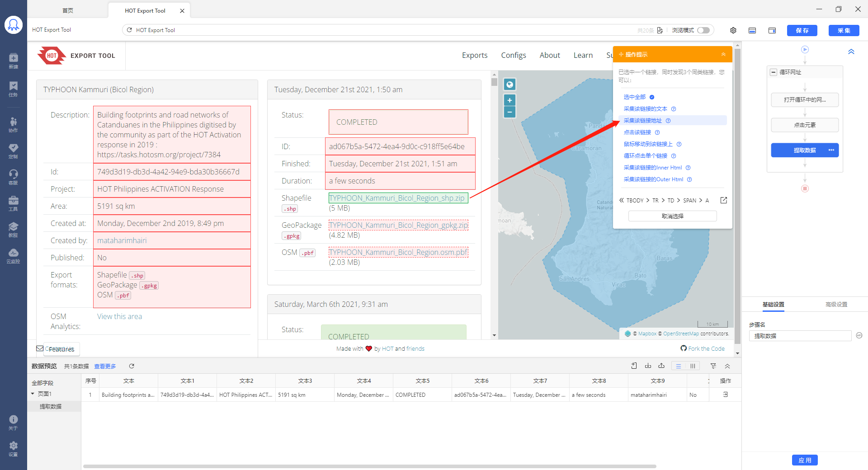Close the HOT Export Tool tab
Viewport: 868px width, 470px height.
(x=182, y=11)
